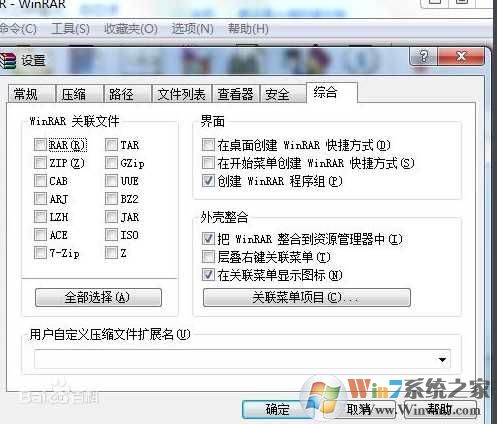Open the 工具(S) menu in WinRAR

click(x=71, y=29)
